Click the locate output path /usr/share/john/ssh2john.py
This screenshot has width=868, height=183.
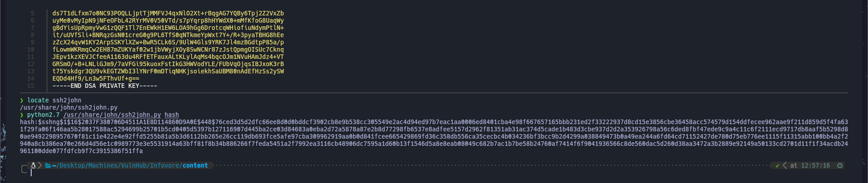click(69, 107)
